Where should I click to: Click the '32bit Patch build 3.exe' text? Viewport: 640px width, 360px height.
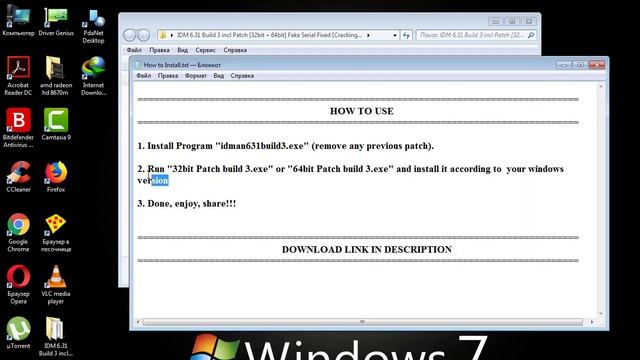[x=220, y=169]
